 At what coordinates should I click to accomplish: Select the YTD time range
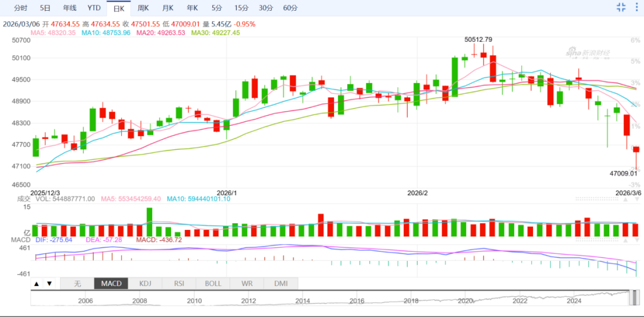tap(94, 8)
